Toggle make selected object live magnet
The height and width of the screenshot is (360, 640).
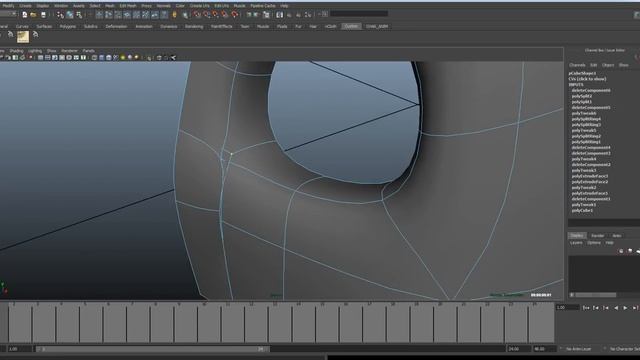coord(235,15)
